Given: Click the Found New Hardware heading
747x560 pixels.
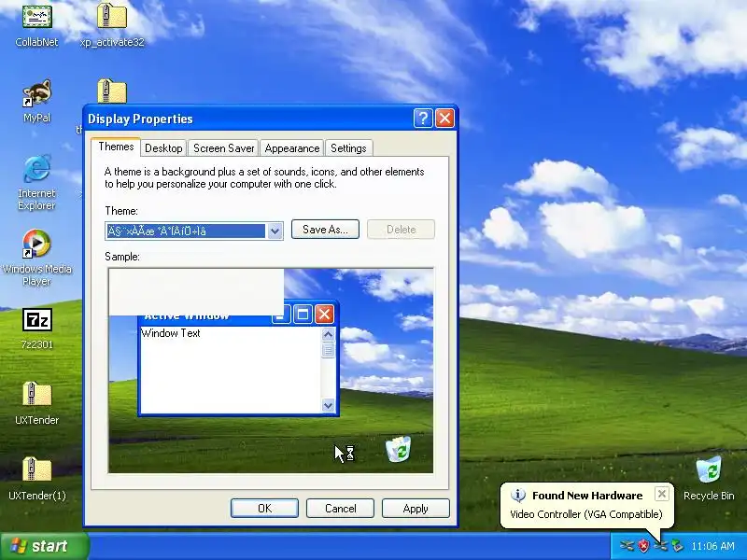Looking at the screenshot, I should coord(587,496).
